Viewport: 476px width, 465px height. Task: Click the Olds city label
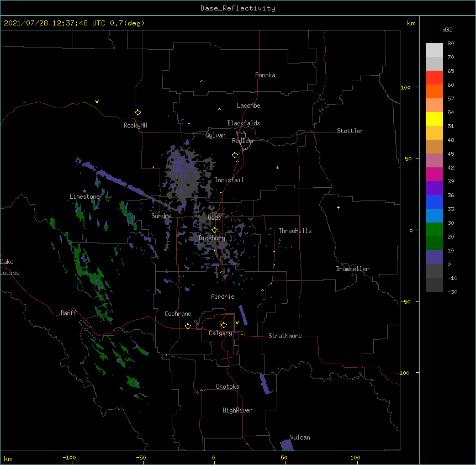tap(214, 218)
